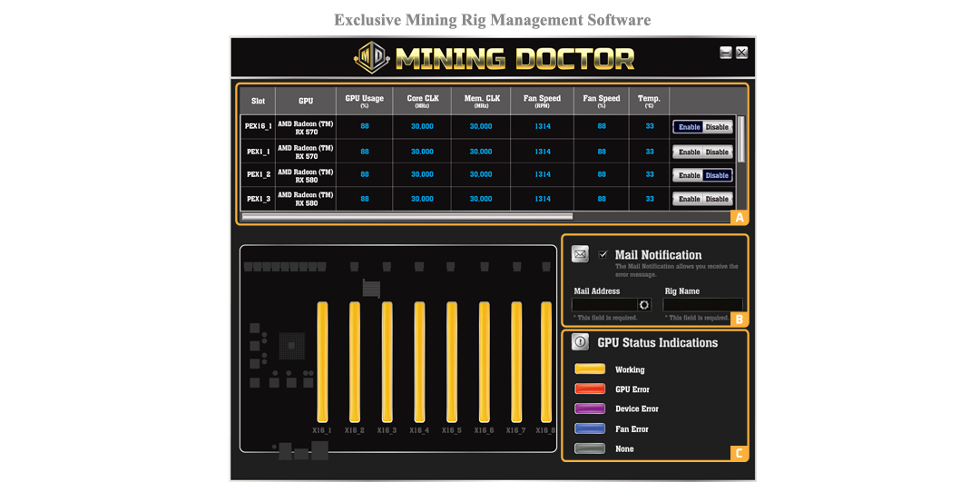Click the GPU Usage column header

[x=365, y=101]
